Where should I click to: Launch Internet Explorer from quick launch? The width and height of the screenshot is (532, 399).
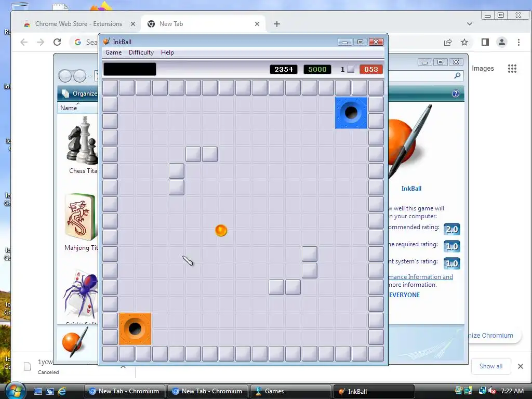[61, 391]
